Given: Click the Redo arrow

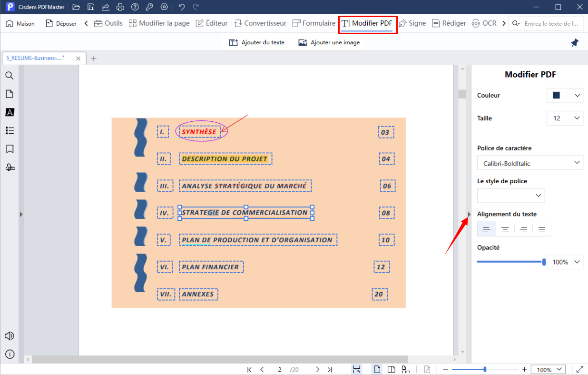Looking at the screenshot, I should pos(196,7).
